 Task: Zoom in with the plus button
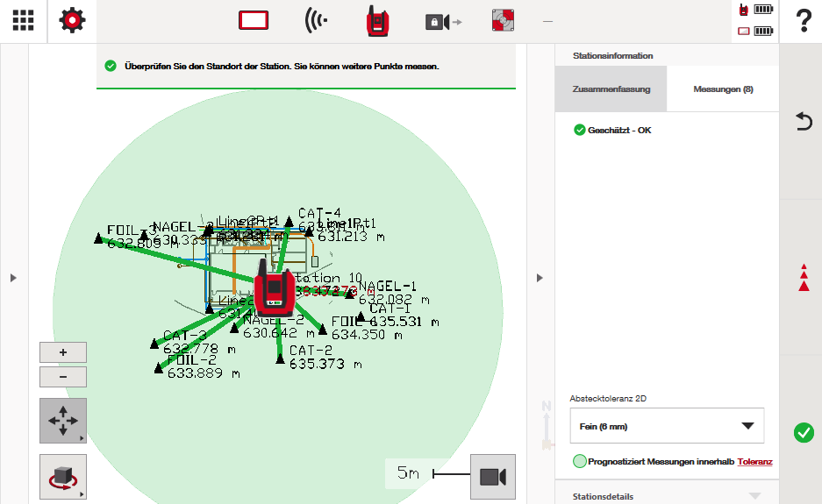(63, 352)
